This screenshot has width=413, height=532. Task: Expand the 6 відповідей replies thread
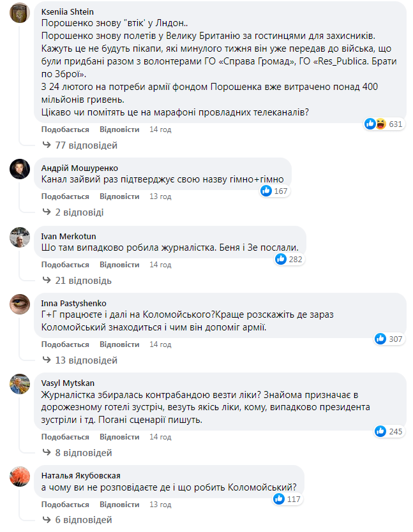pos(77,519)
